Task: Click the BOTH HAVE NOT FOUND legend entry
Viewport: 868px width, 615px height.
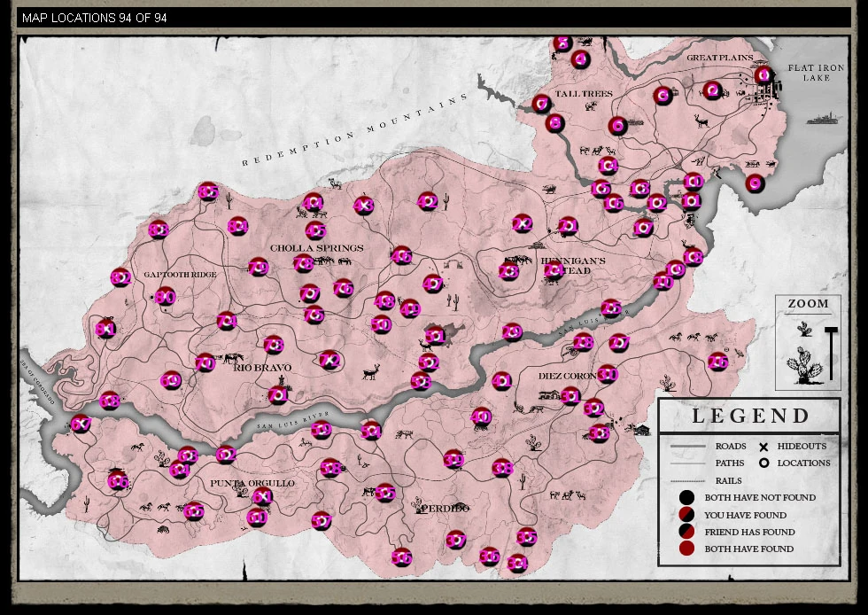Action: click(759, 497)
